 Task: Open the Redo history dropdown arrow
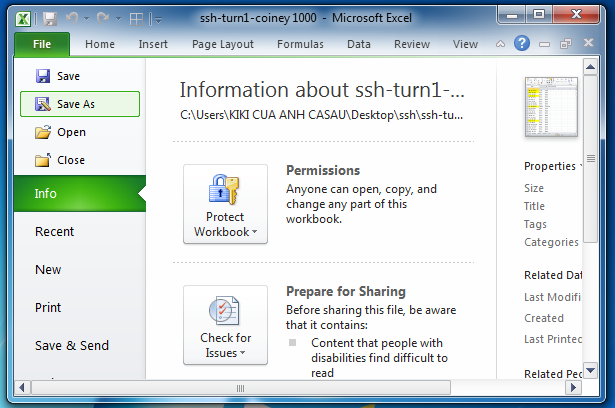point(118,18)
